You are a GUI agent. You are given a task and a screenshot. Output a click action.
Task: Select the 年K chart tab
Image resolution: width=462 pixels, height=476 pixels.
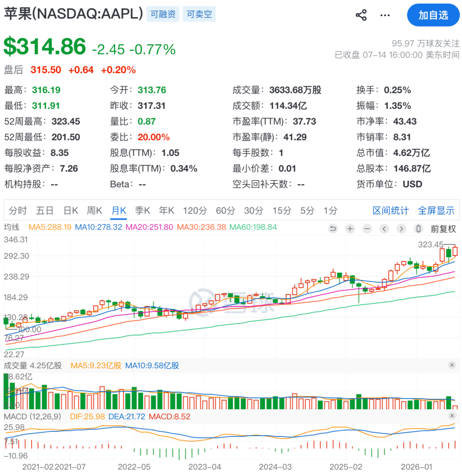166,210
